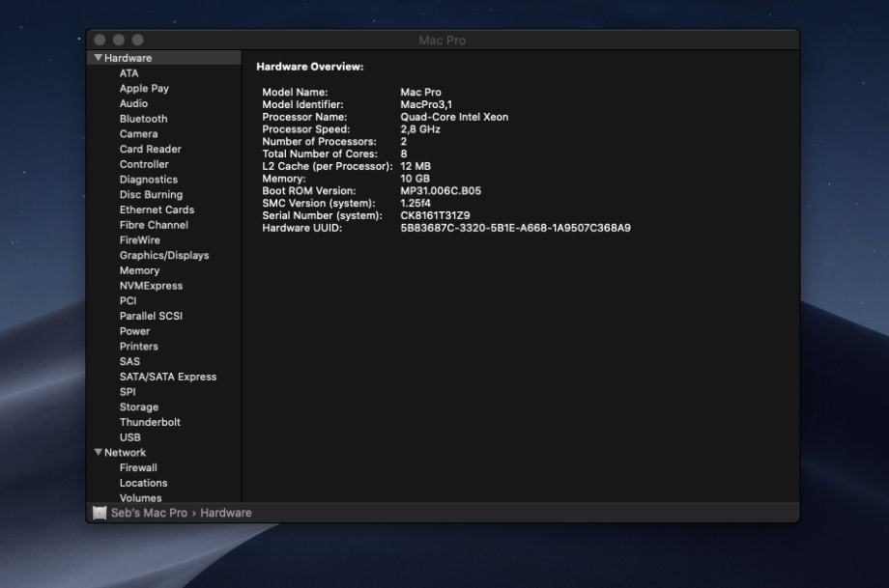Select Parallel SCSI item
The image size is (889, 588).
pos(151,316)
